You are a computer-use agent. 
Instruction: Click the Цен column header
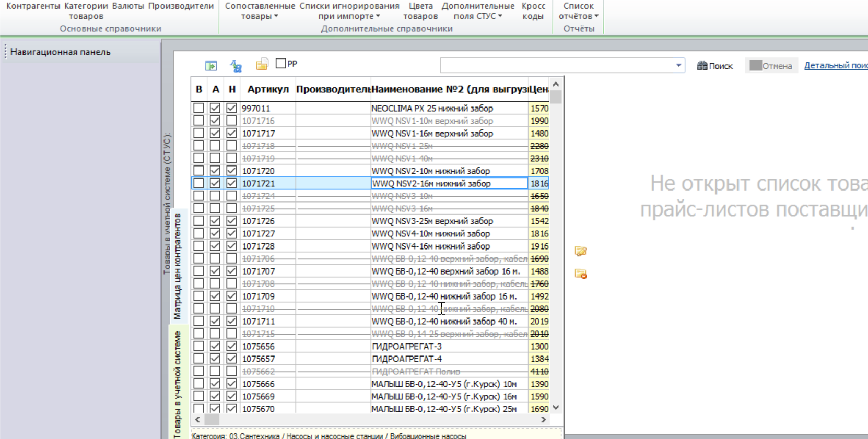(x=539, y=89)
